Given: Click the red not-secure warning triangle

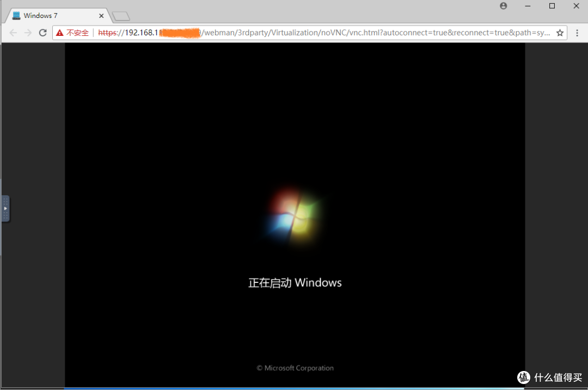Looking at the screenshot, I should tap(60, 33).
